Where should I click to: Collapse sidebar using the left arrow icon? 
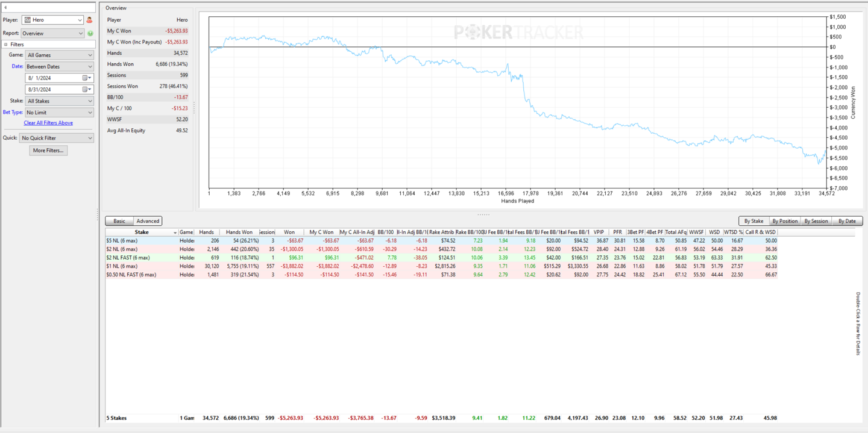tap(5, 8)
